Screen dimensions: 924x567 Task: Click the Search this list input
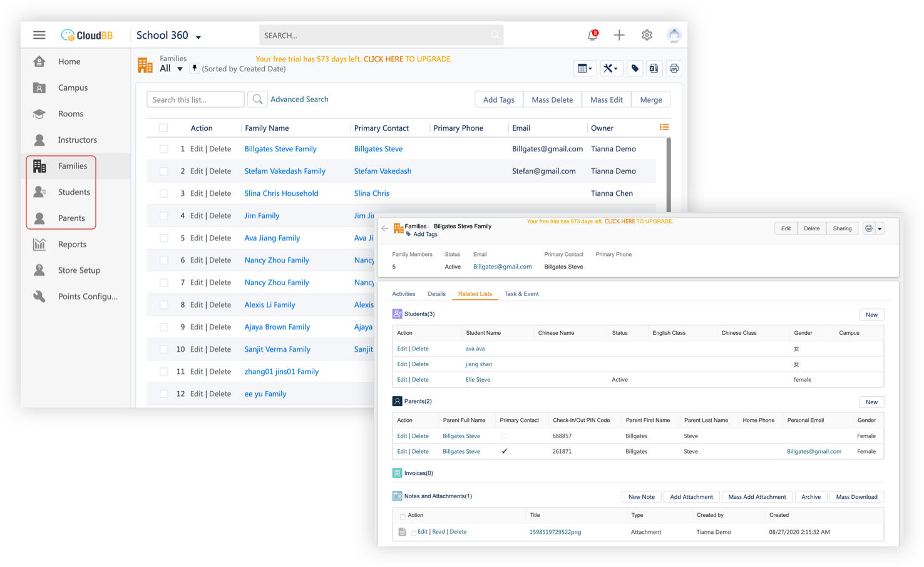(195, 100)
